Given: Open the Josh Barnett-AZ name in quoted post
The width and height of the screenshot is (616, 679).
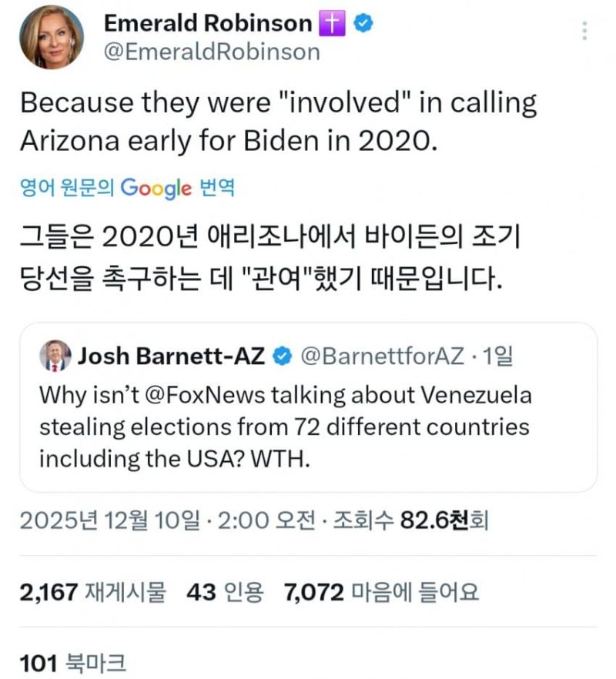Looking at the screenshot, I should (172, 356).
